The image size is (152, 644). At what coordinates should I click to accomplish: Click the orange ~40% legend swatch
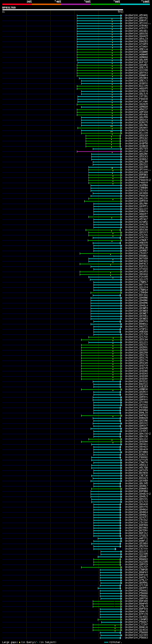(46, 4)
